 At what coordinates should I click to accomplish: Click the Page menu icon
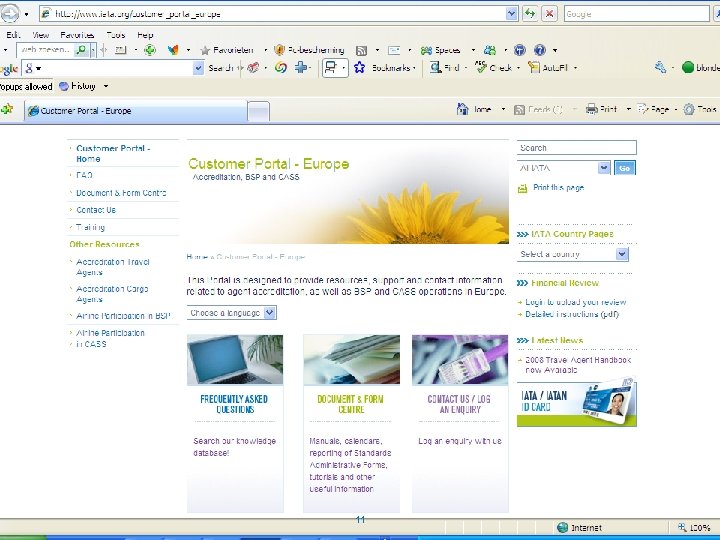pos(643,109)
